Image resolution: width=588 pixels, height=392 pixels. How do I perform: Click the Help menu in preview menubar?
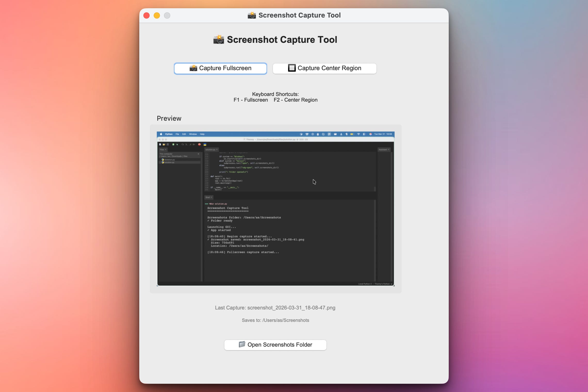click(202, 134)
